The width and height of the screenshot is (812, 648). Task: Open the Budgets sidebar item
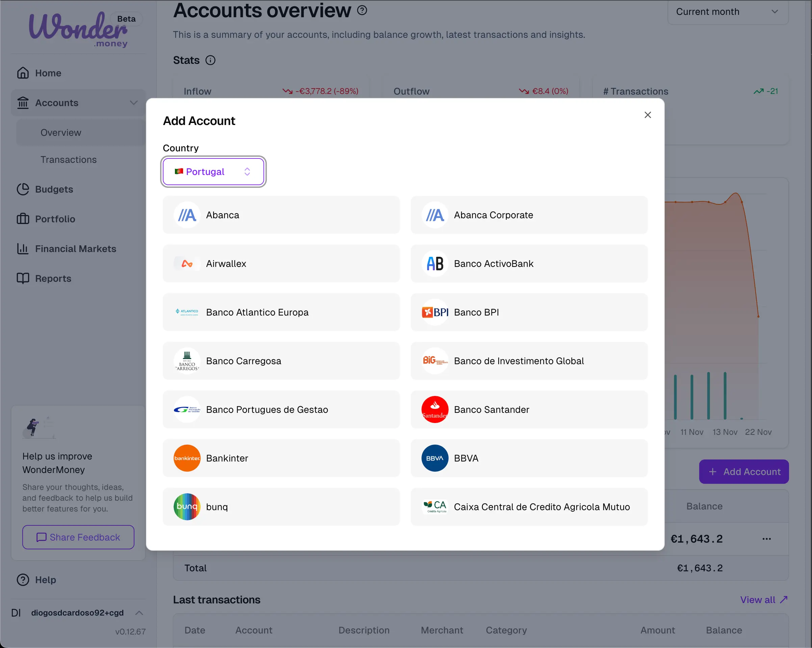coord(54,189)
